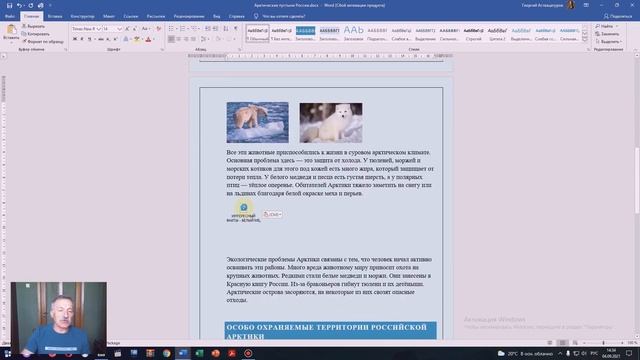
Task: Open the Файл tab
Action: (x=10, y=16)
